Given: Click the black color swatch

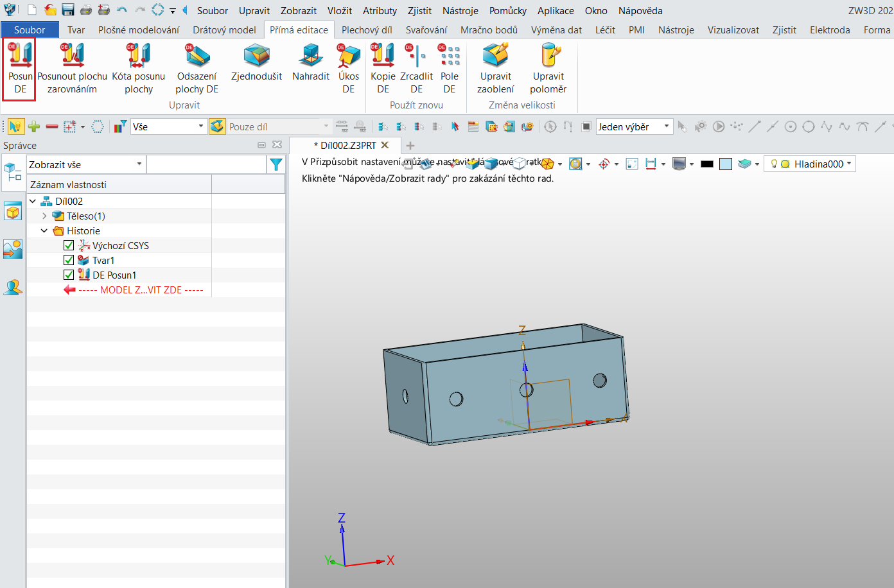Looking at the screenshot, I should pos(707,164).
